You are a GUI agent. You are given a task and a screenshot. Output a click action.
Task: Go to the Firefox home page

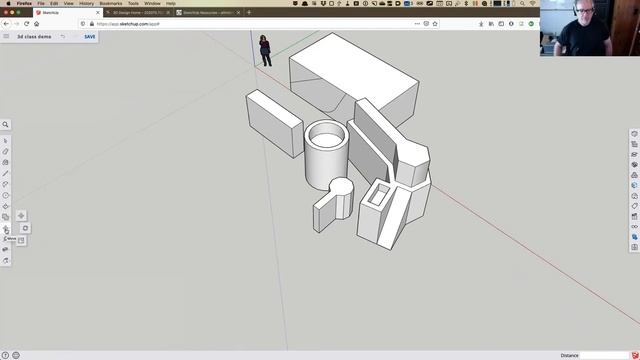pos(37,24)
